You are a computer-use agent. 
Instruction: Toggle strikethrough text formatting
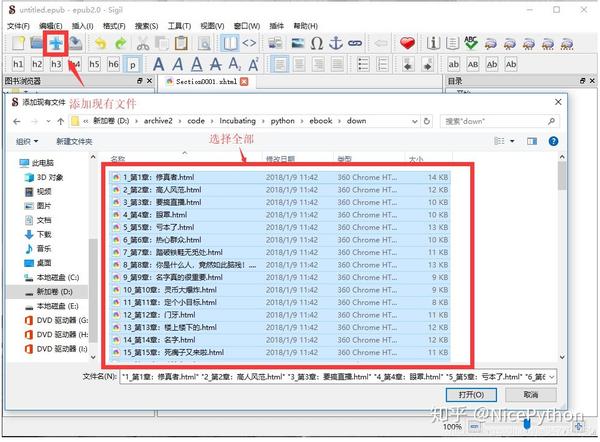click(x=215, y=64)
